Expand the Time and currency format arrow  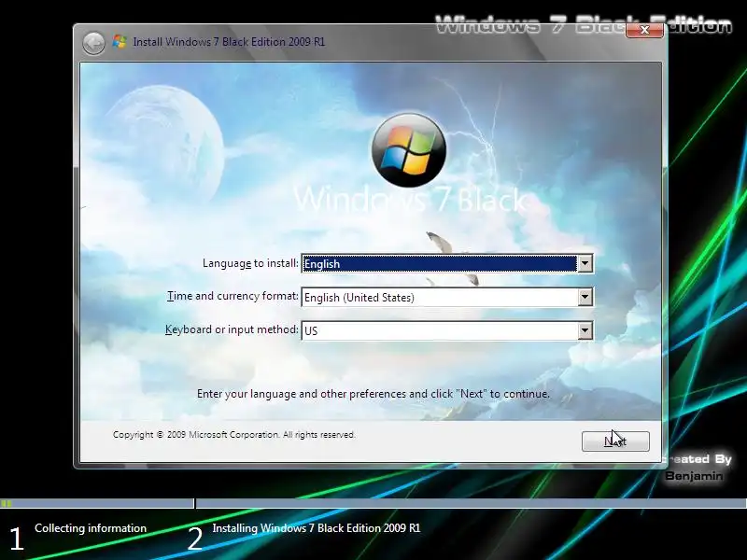tap(585, 297)
